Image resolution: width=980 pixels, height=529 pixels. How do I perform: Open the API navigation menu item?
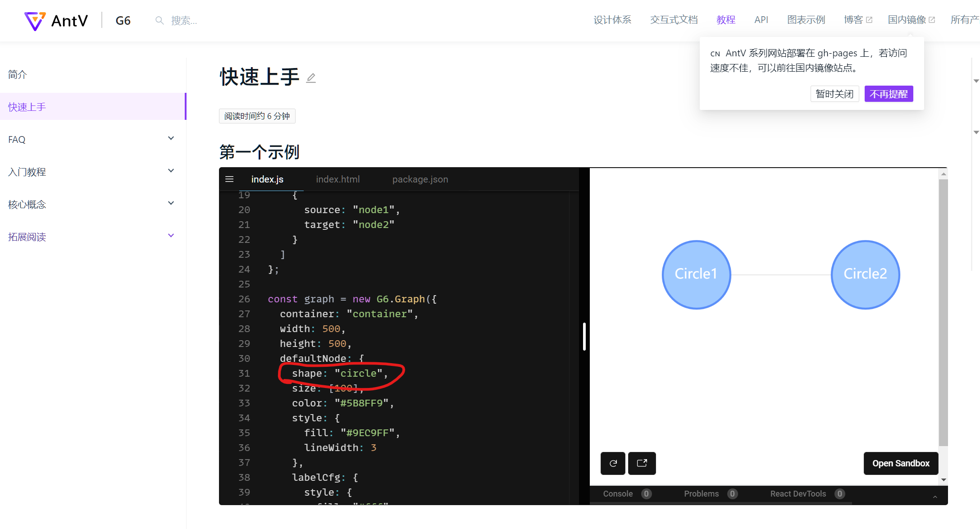(x=761, y=19)
